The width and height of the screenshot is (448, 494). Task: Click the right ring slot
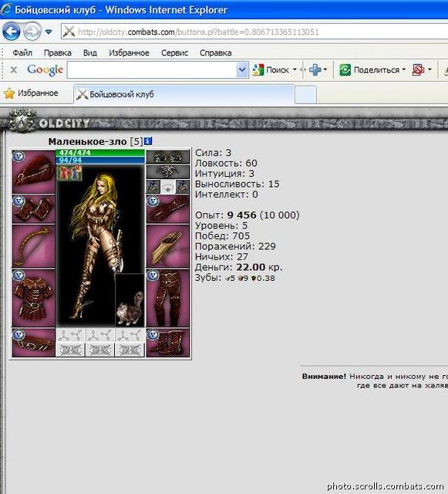[183, 187]
